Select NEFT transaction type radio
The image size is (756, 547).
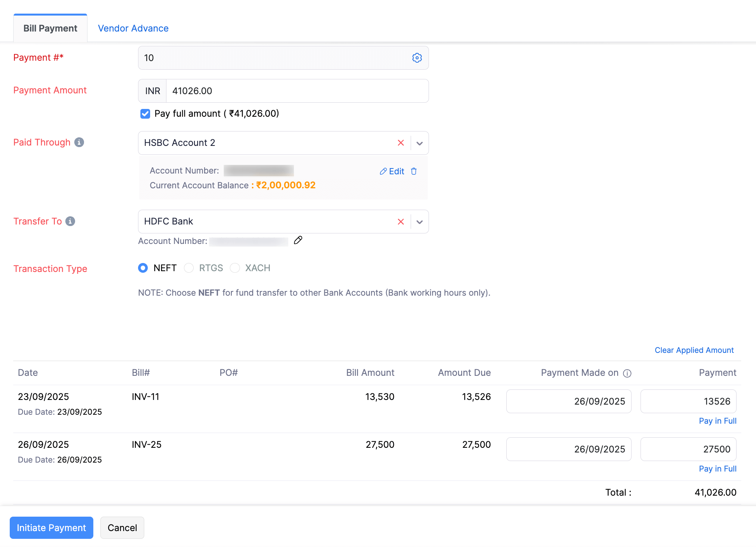143,268
